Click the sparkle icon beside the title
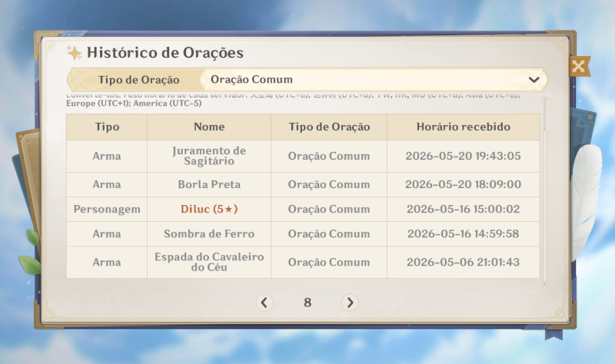 tap(74, 52)
